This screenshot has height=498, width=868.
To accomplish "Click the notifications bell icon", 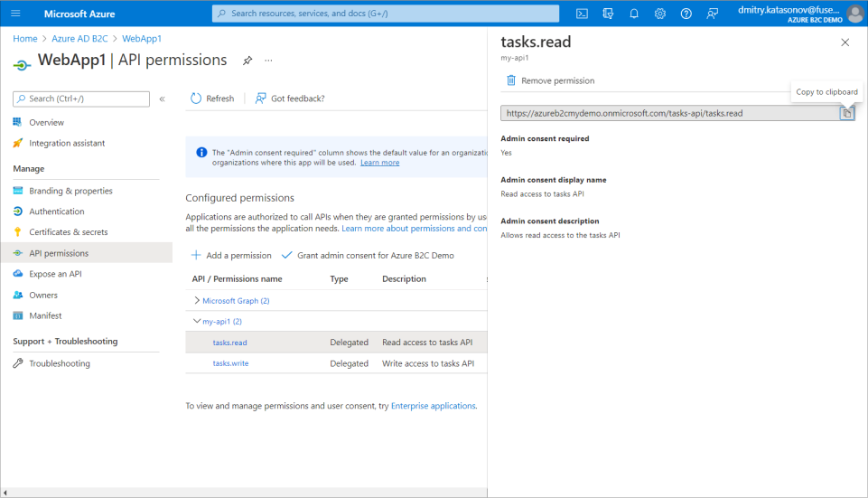I will [x=634, y=14].
